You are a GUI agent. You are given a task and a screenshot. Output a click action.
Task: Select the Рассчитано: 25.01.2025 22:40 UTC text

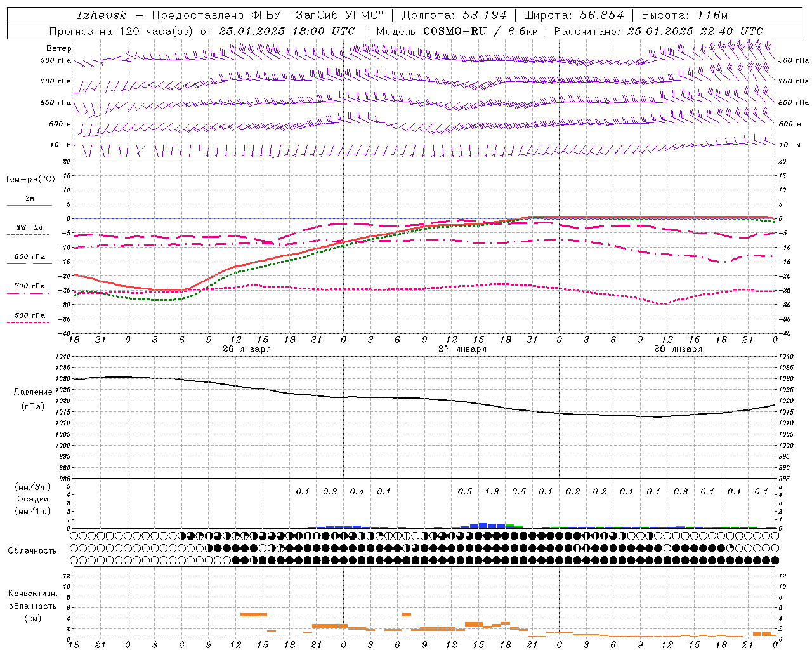pos(658,31)
